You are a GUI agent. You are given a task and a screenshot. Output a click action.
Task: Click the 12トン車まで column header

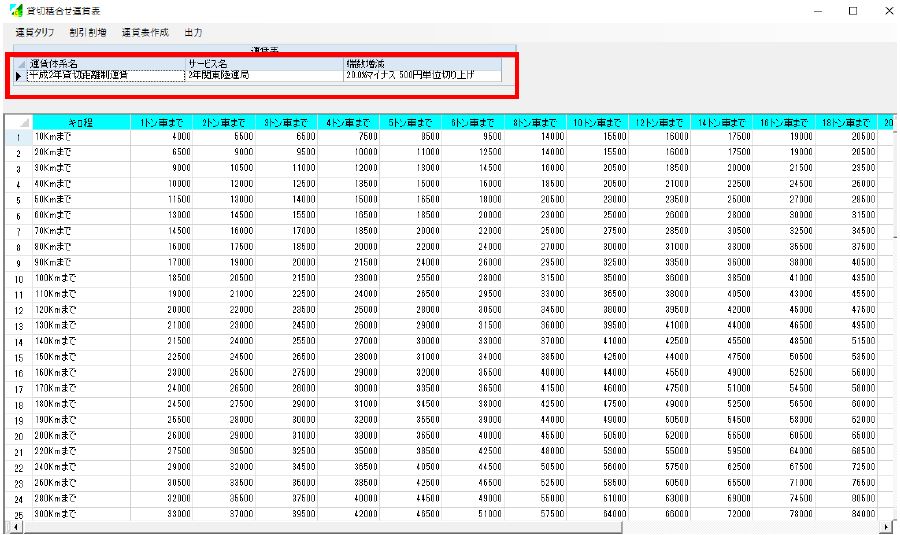660,122
